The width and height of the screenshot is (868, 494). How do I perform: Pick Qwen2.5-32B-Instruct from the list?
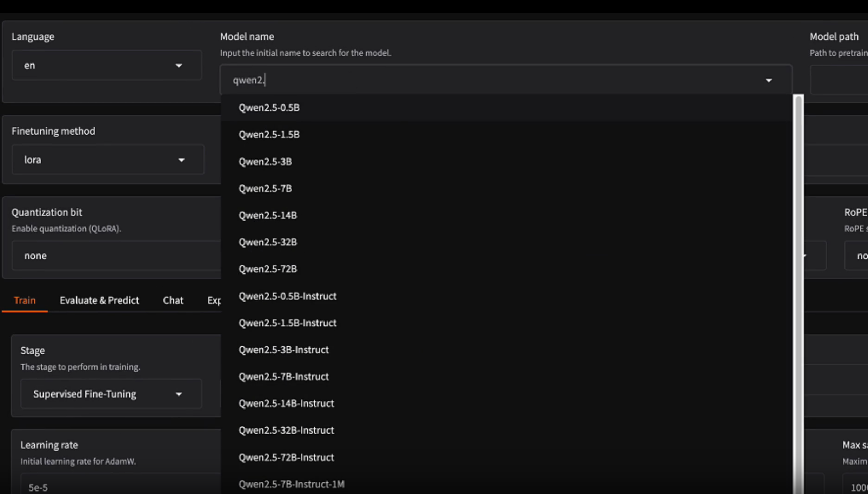(506, 430)
